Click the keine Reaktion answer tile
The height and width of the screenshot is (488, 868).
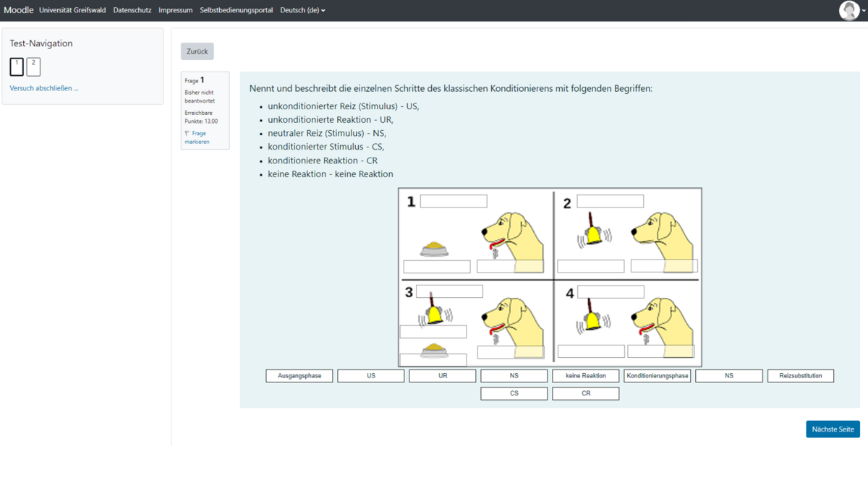586,376
